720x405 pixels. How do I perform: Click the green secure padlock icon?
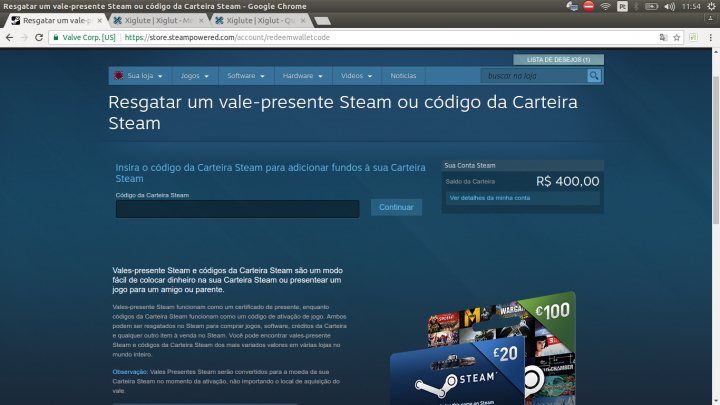pyautogui.click(x=56, y=37)
